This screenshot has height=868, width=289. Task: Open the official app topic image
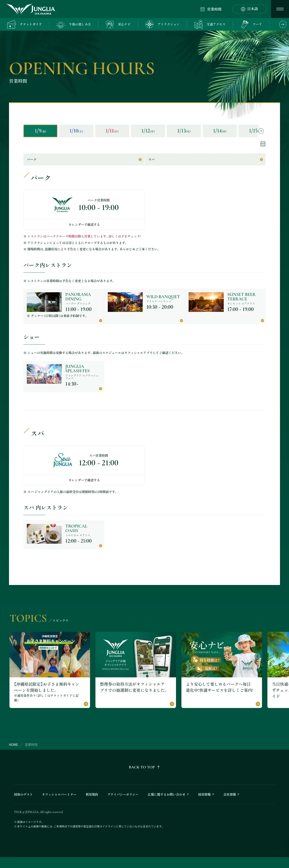[x=135, y=654]
